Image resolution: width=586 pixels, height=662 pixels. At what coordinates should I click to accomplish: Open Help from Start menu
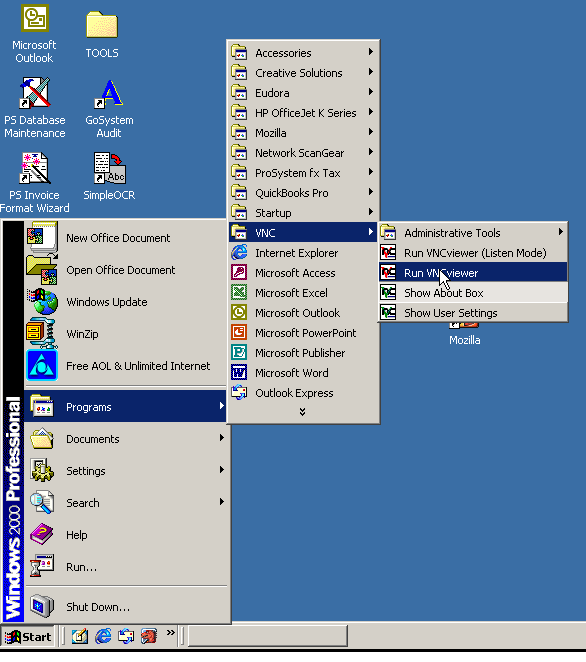126,534
